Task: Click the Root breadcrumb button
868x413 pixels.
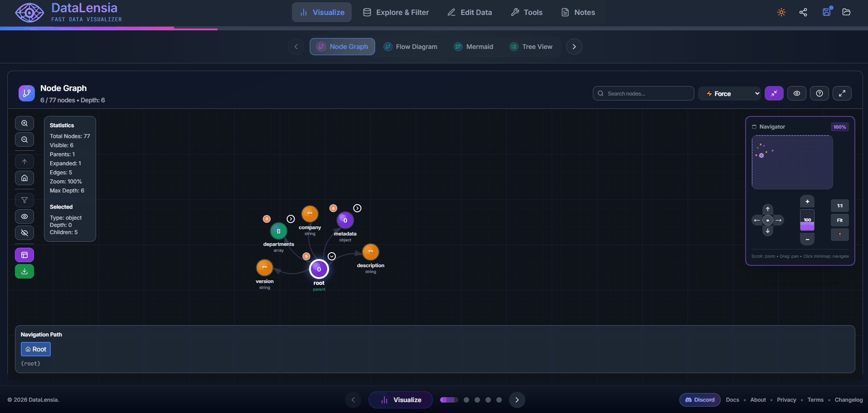Action: click(36, 349)
